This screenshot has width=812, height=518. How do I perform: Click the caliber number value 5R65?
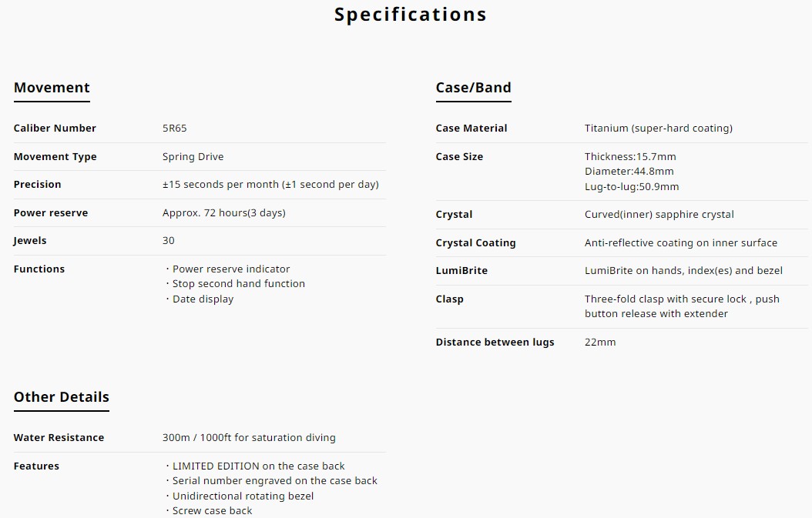pyautogui.click(x=175, y=129)
